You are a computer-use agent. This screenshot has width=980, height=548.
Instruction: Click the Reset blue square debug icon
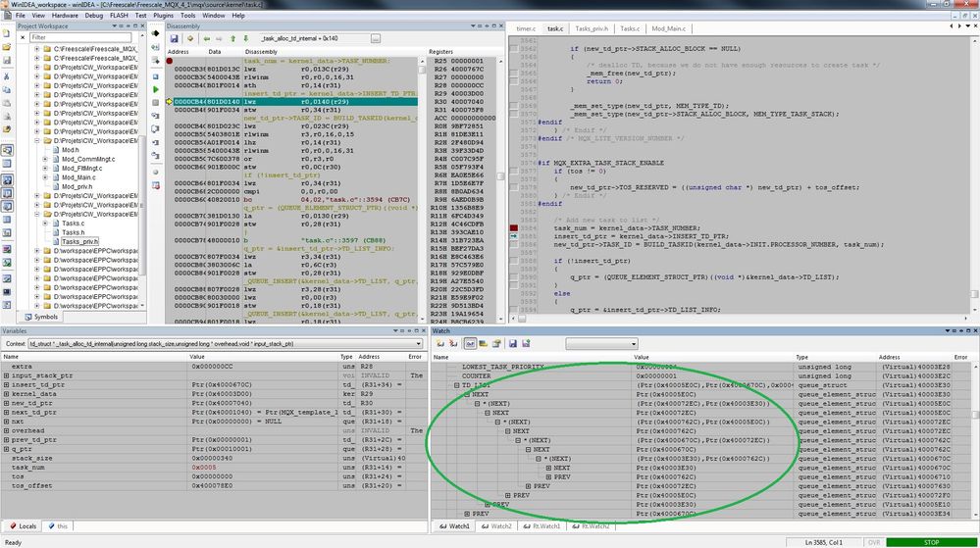tap(156, 76)
